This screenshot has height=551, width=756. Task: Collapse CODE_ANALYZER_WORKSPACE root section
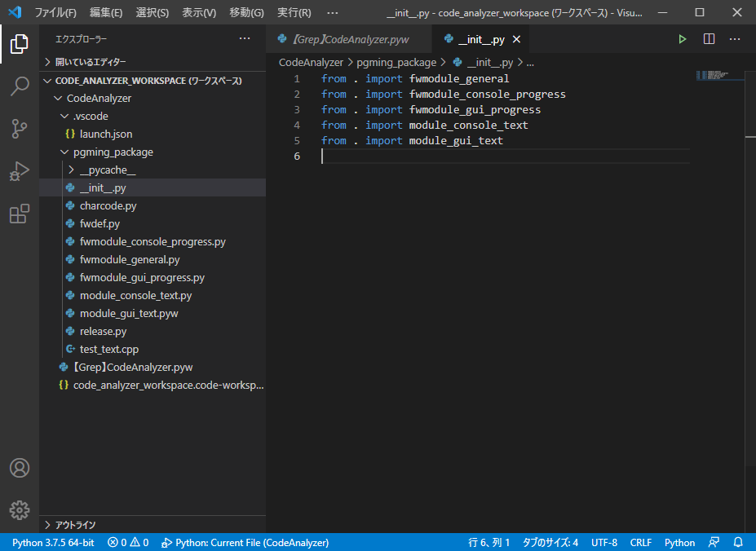tap(153, 81)
